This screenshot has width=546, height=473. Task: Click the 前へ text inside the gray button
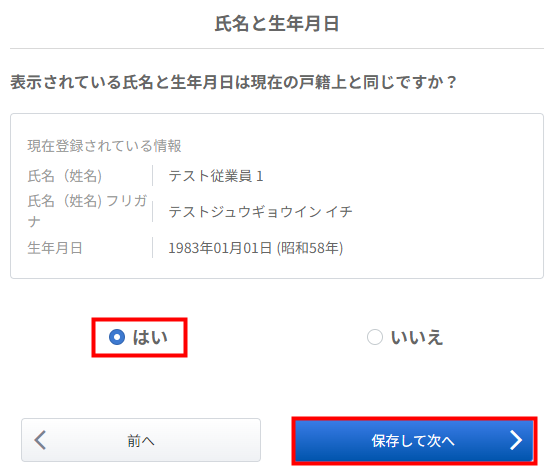click(x=141, y=441)
